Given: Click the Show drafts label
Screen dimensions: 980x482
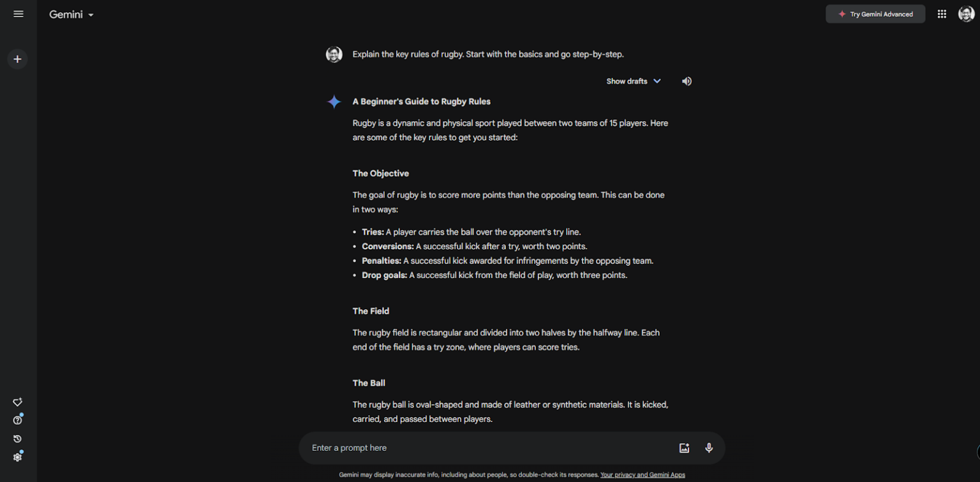Looking at the screenshot, I should (x=626, y=81).
